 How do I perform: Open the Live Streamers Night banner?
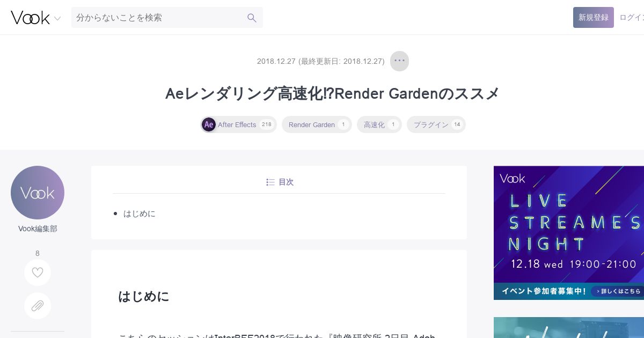click(x=569, y=233)
